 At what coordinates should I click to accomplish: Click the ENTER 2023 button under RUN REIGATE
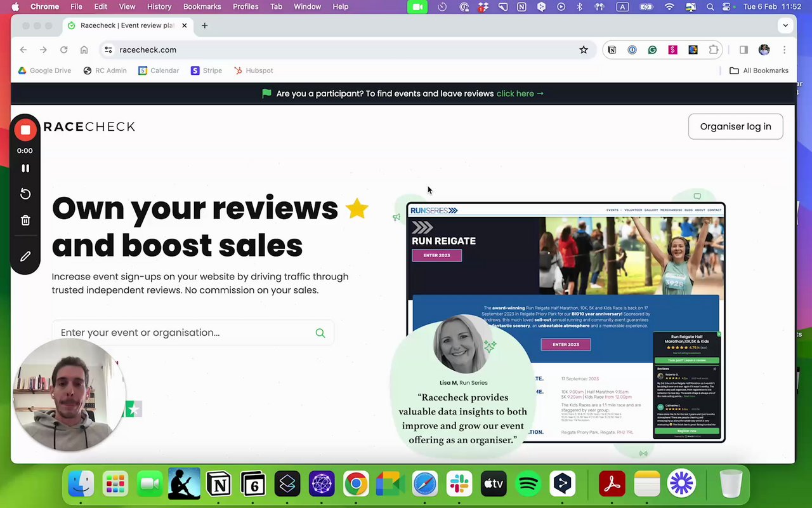click(x=436, y=255)
